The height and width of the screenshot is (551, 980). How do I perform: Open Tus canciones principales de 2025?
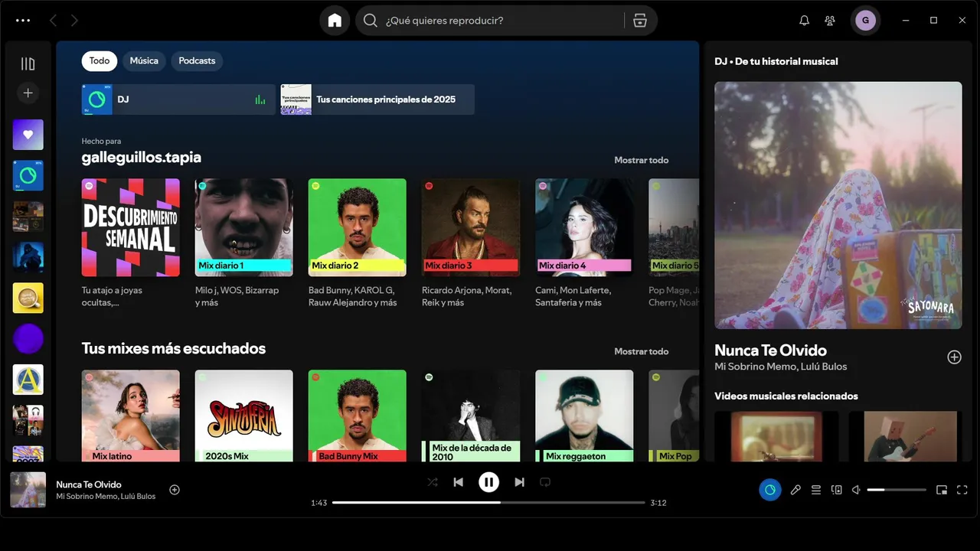[x=377, y=99]
